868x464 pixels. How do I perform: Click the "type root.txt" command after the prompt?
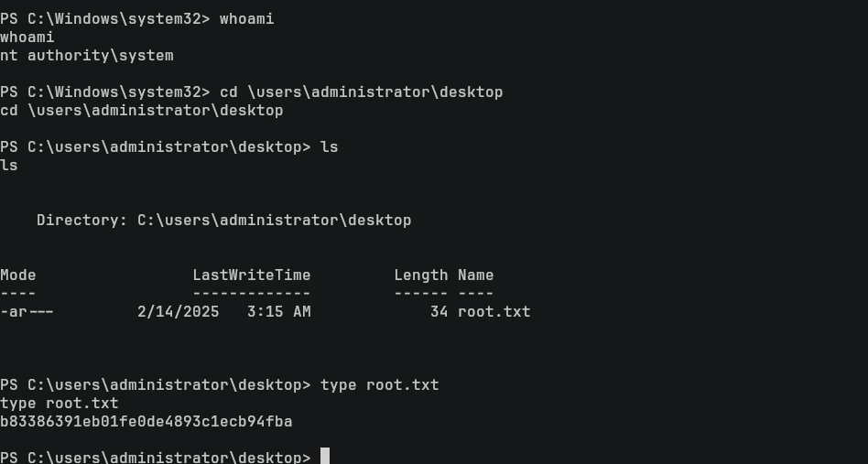click(379, 385)
